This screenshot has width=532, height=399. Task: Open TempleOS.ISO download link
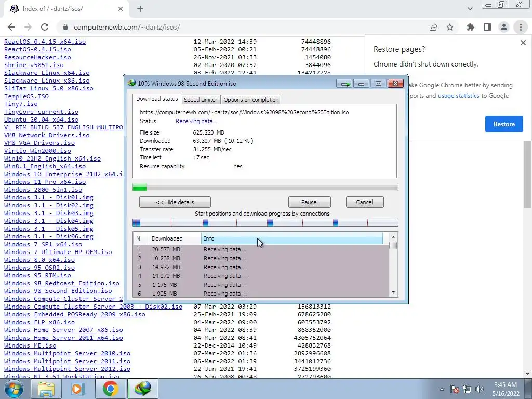(x=26, y=96)
